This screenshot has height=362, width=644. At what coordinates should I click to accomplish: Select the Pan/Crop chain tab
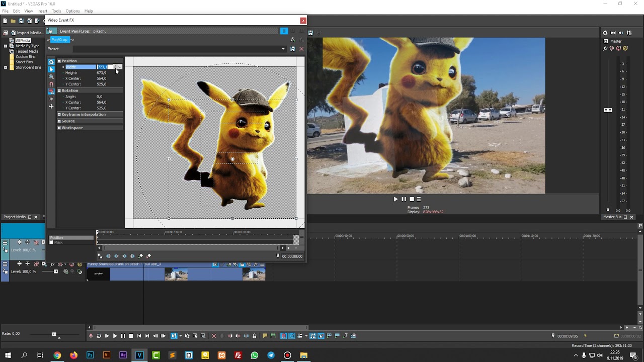point(59,40)
